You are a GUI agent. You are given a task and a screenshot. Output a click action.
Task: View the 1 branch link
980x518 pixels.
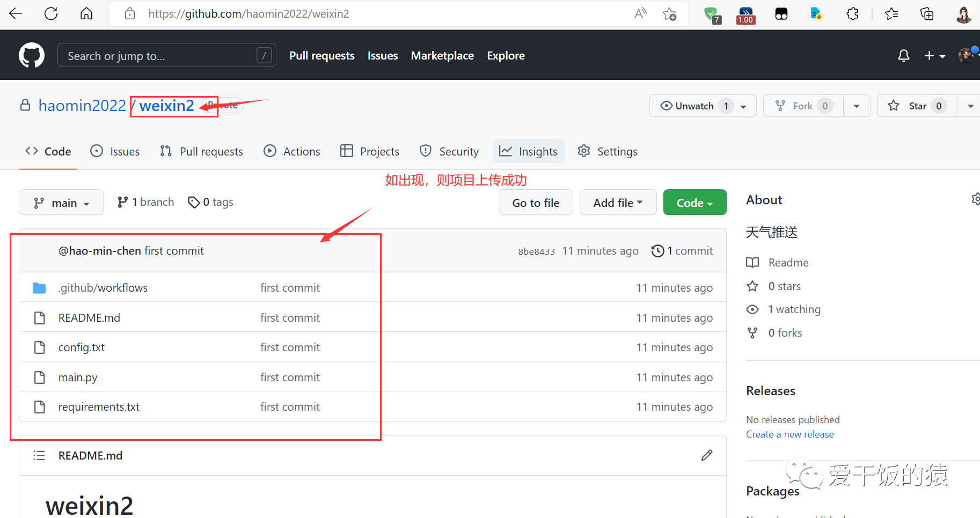click(145, 202)
